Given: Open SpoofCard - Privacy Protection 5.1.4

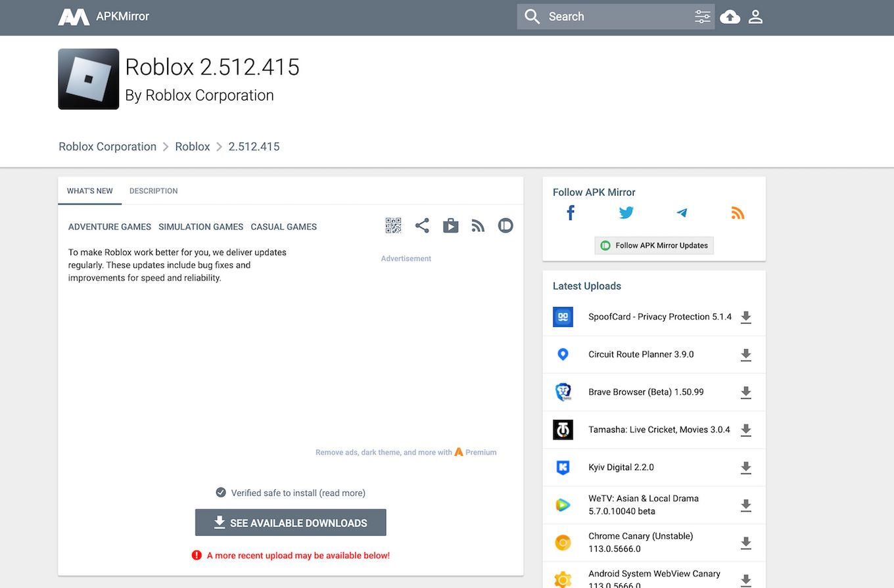Looking at the screenshot, I should pos(660,317).
